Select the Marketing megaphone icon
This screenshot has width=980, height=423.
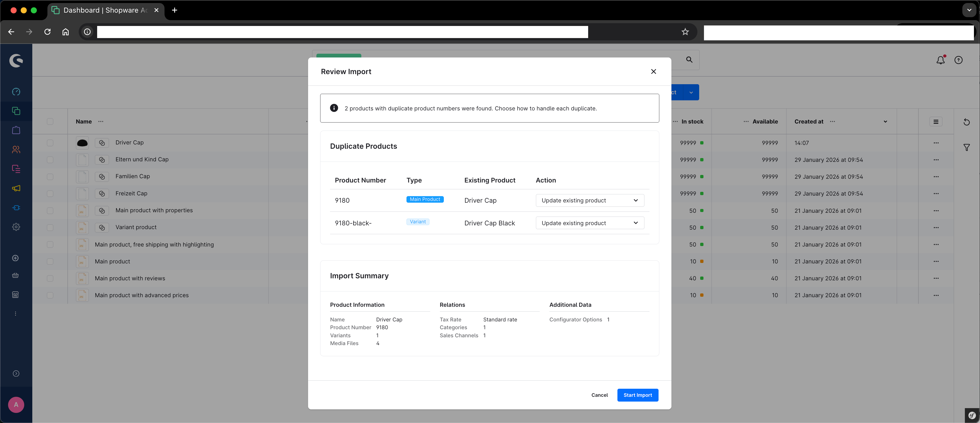pos(16,188)
